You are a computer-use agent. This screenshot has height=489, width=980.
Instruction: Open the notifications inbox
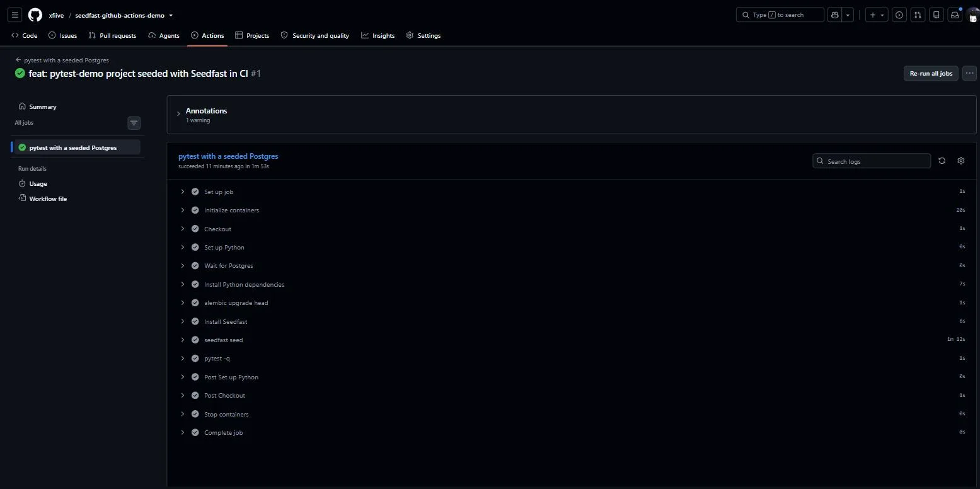955,15
